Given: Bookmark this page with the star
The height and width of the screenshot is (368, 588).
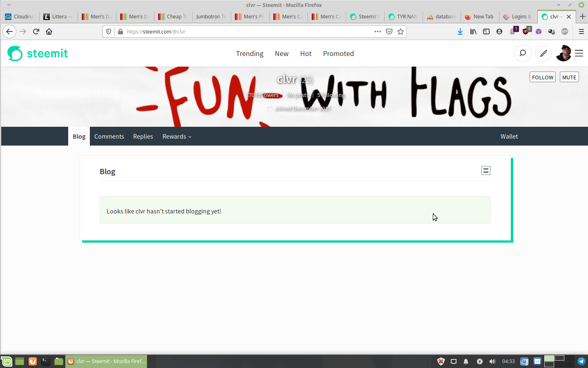Looking at the screenshot, I should coord(401,31).
